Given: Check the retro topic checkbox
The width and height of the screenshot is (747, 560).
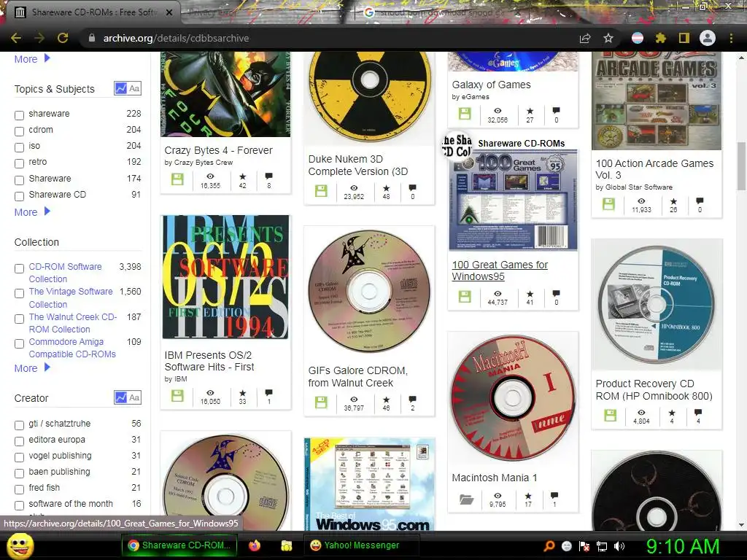Looking at the screenshot, I should click(19, 164).
